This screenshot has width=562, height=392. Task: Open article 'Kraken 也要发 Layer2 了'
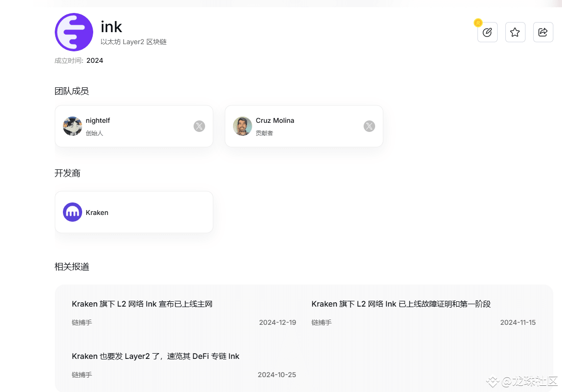coord(156,356)
